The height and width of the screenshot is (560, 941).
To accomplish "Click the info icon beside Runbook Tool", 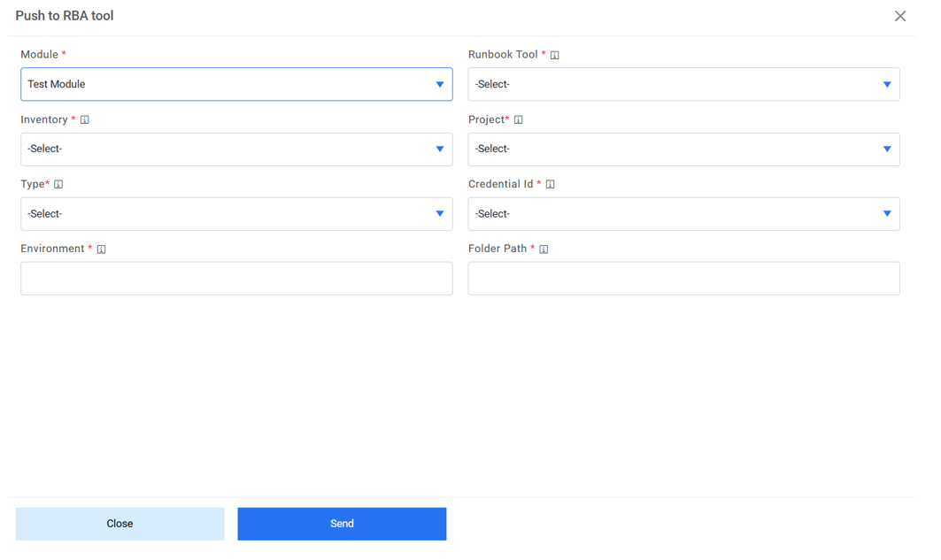I will point(555,55).
